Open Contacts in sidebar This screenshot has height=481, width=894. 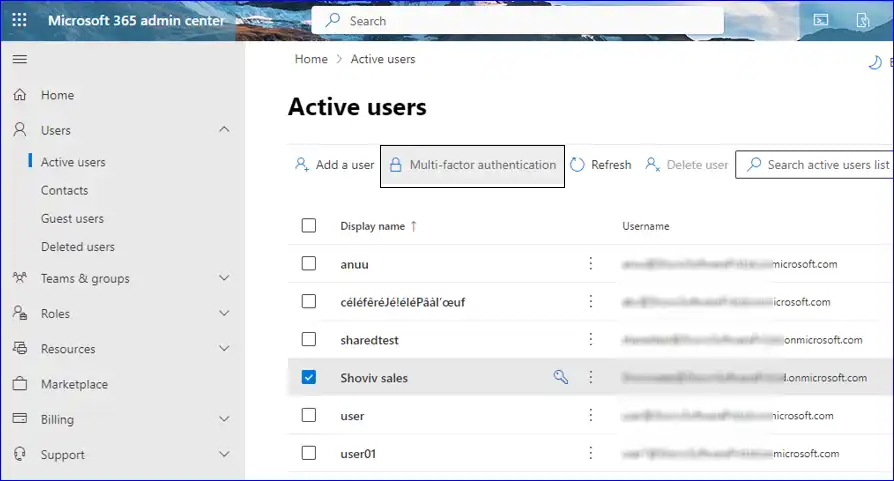(x=64, y=190)
